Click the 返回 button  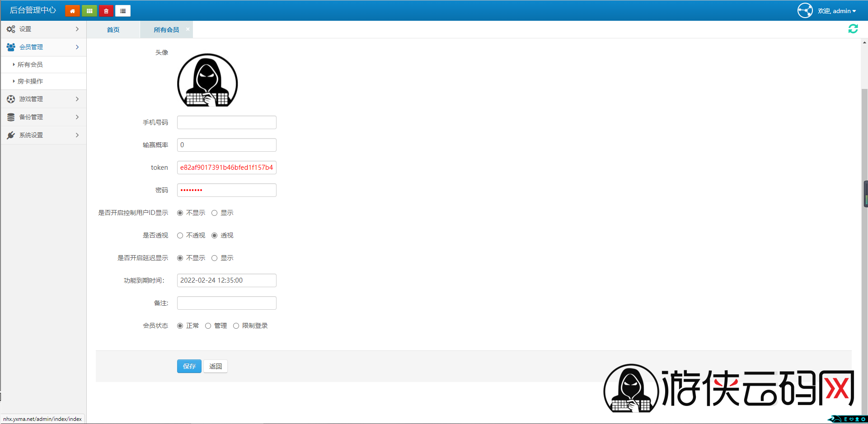216,366
